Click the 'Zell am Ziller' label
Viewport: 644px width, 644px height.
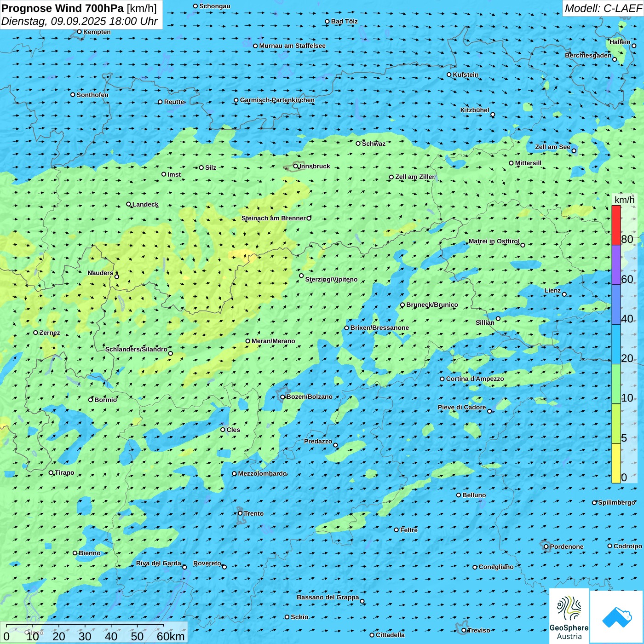(x=415, y=177)
